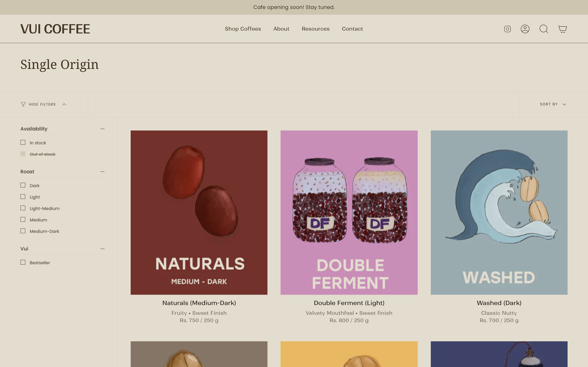Click the VUI COFFEE logo
Screen dimensions: 588x367
(x=55, y=29)
